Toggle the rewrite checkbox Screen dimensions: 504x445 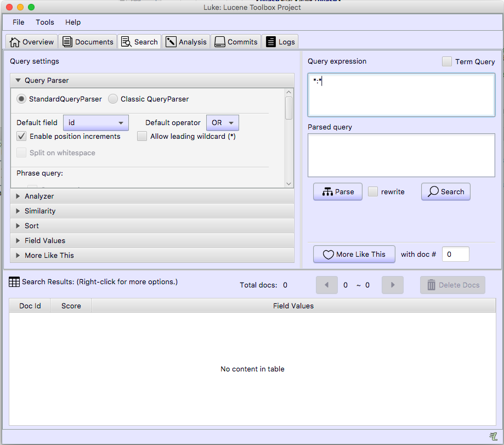point(373,191)
